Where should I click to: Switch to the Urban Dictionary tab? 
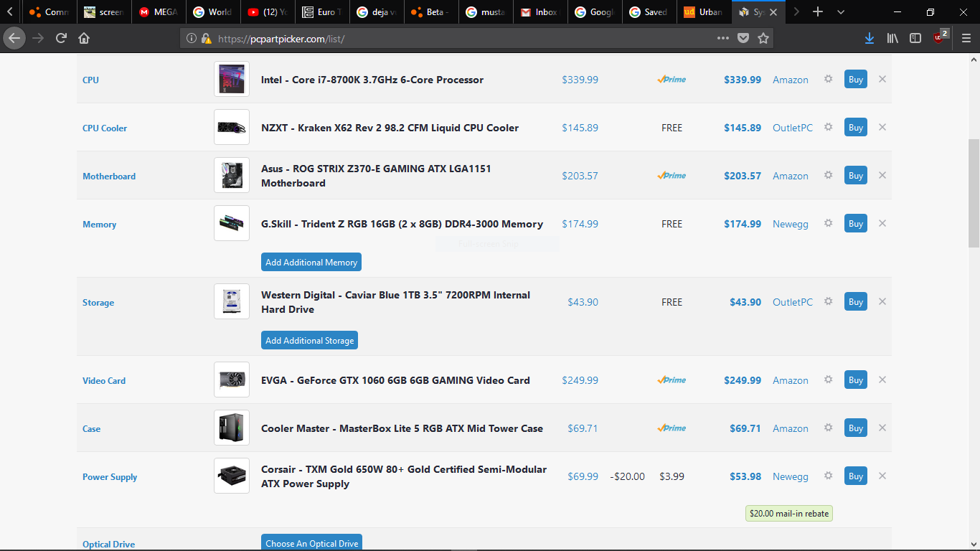click(704, 12)
